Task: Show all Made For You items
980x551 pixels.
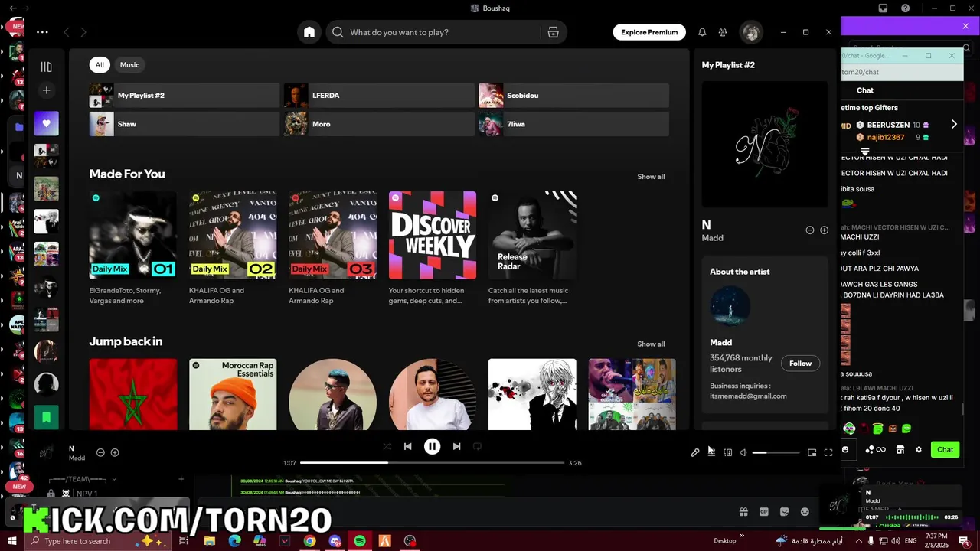Action: (x=651, y=177)
